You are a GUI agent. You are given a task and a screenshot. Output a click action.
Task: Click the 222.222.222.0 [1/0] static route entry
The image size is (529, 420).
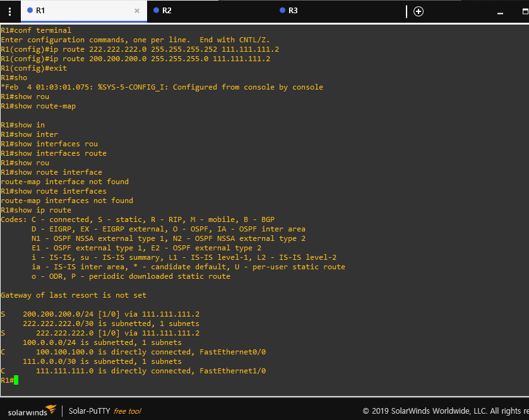click(100, 333)
